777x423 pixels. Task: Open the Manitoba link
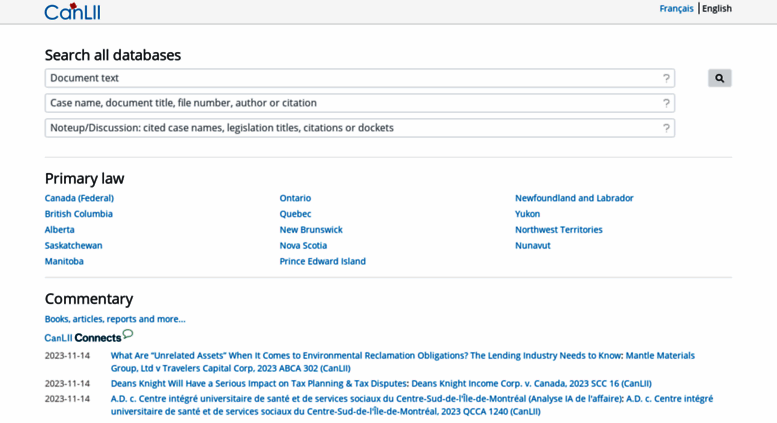[x=64, y=262]
